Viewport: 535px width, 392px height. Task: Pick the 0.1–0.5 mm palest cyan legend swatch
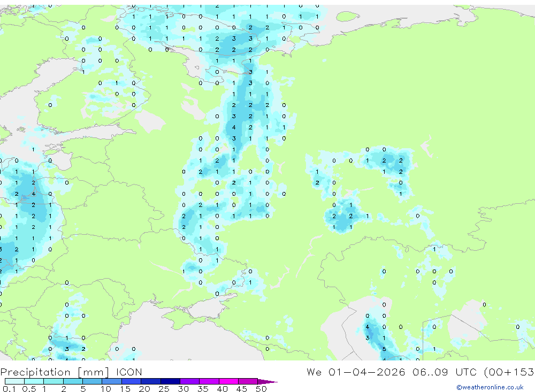click(14, 381)
